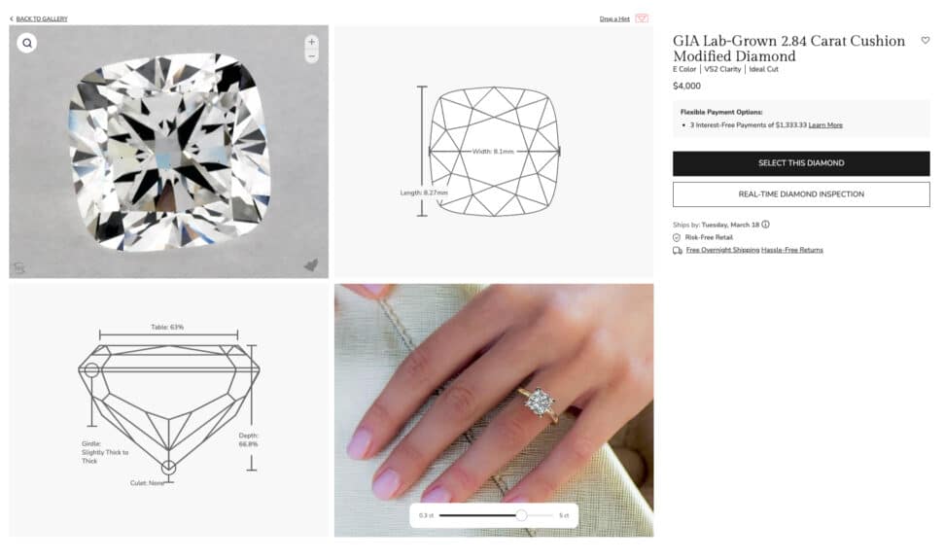Click the shipping truck icon
944x560 pixels.
click(678, 250)
